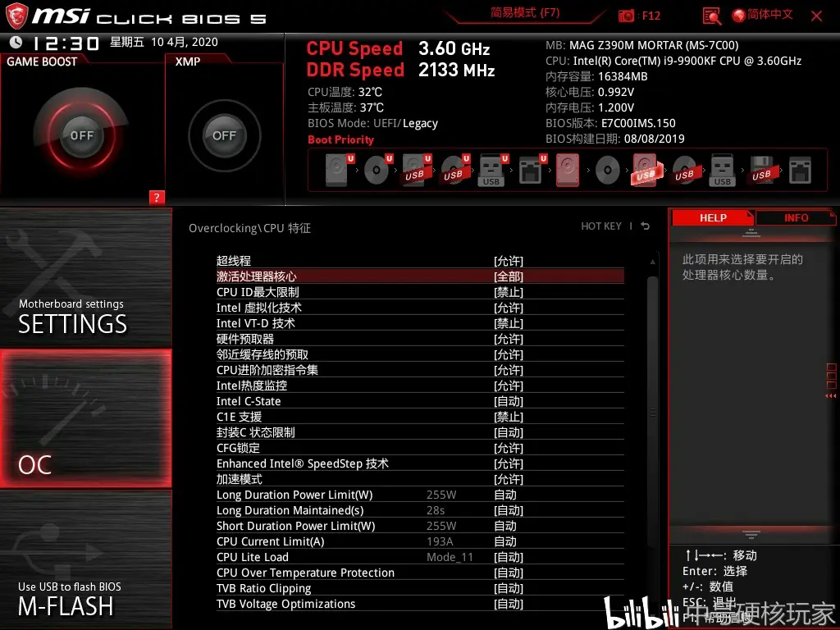The height and width of the screenshot is (630, 840).
Task: Toggle the GAME BOOST OFF knob
Action: click(x=81, y=135)
